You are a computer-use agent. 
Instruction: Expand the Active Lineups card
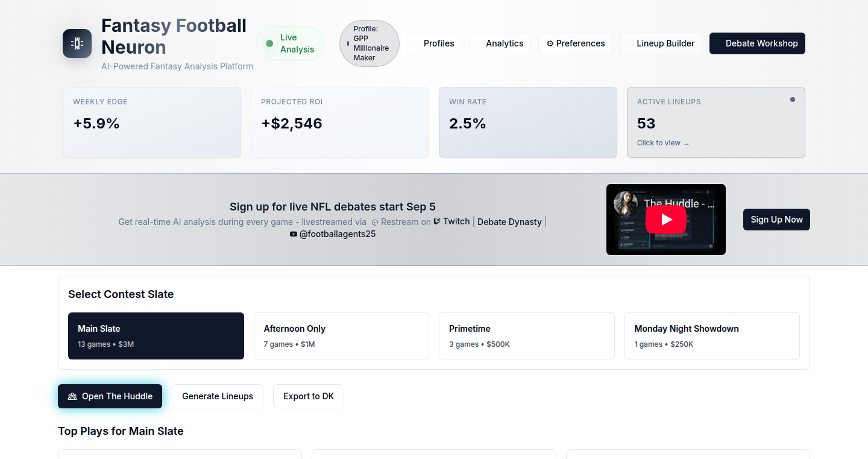pyautogui.click(x=716, y=122)
